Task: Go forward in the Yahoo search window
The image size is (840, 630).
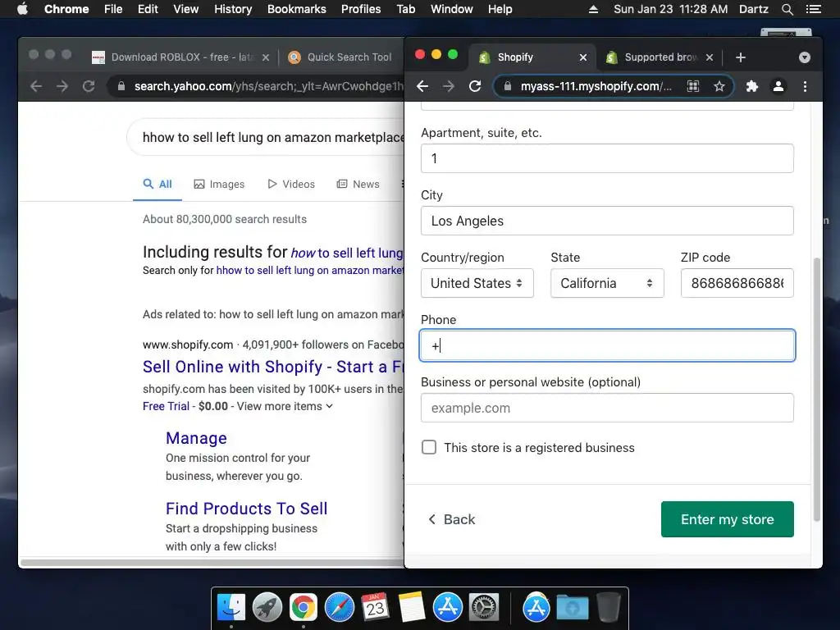Action: coord(62,86)
